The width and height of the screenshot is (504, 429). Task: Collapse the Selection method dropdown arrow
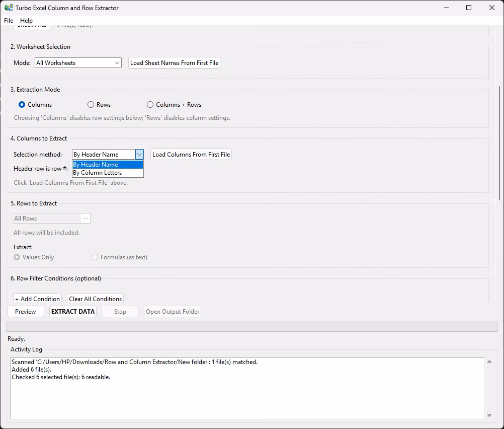click(139, 155)
